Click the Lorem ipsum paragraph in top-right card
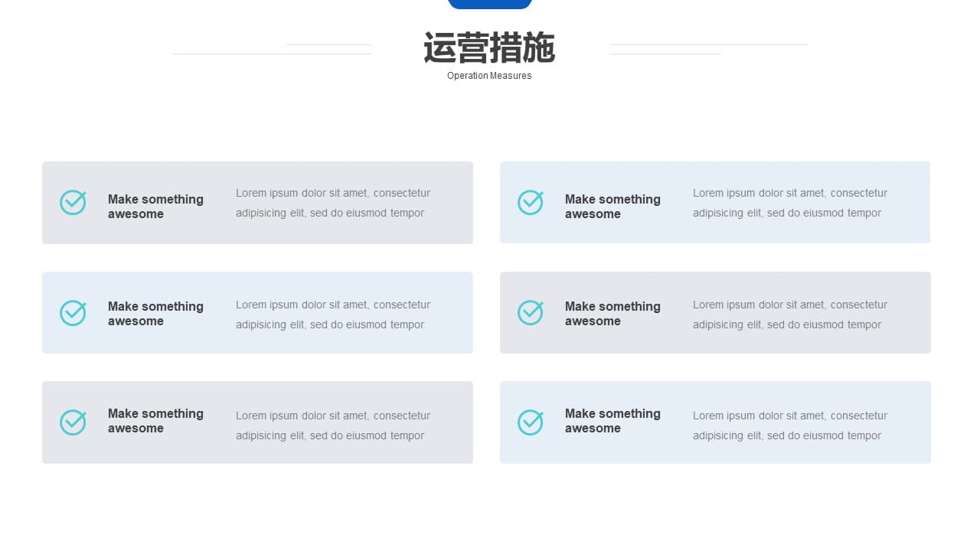Screen dimensions: 980x551 (790, 203)
